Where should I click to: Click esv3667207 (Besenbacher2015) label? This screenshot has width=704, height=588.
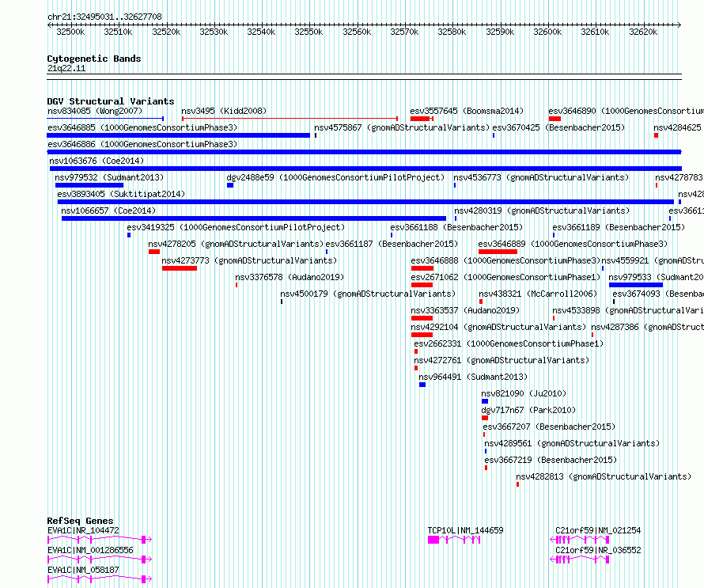click(x=549, y=427)
